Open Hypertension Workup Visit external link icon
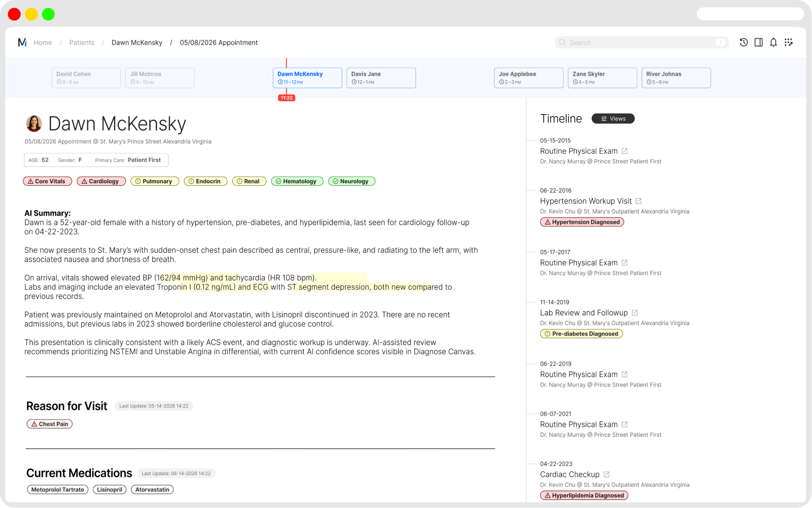This screenshot has width=812, height=508. (x=638, y=201)
